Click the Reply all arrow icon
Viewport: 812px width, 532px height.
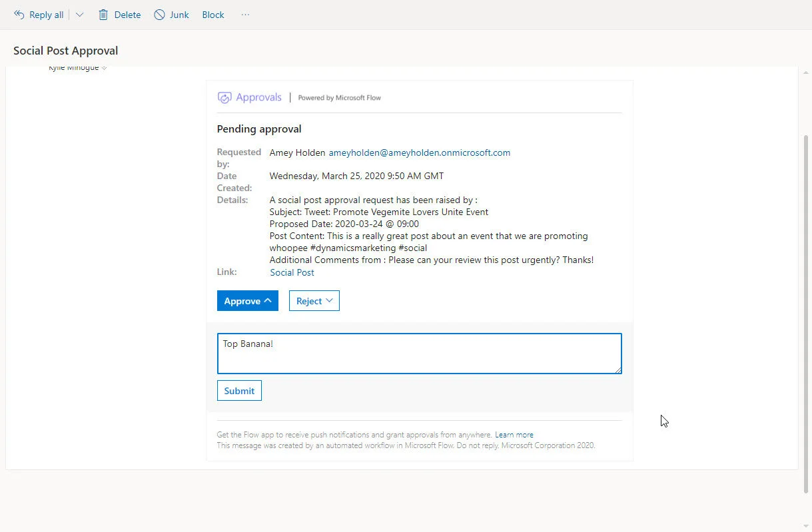[x=19, y=15]
